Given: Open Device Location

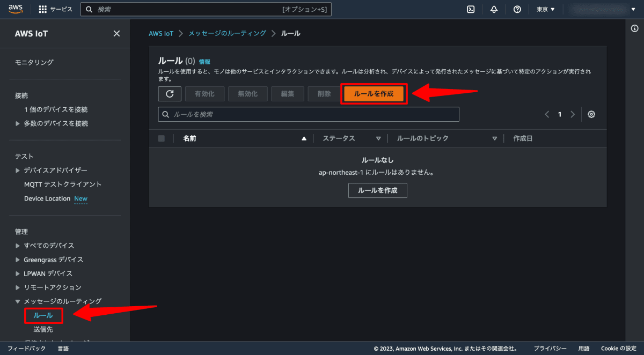Looking at the screenshot, I should [x=47, y=198].
